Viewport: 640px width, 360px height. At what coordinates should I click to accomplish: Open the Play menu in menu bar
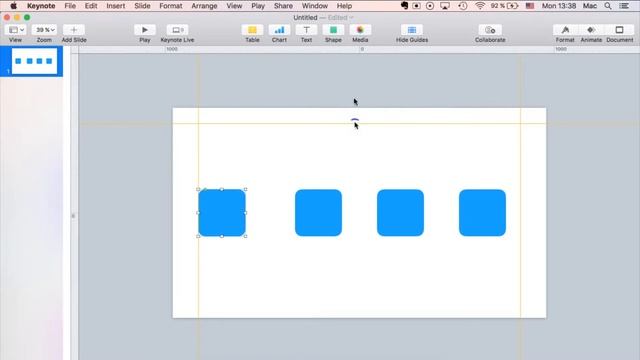(x=258, y=6)
